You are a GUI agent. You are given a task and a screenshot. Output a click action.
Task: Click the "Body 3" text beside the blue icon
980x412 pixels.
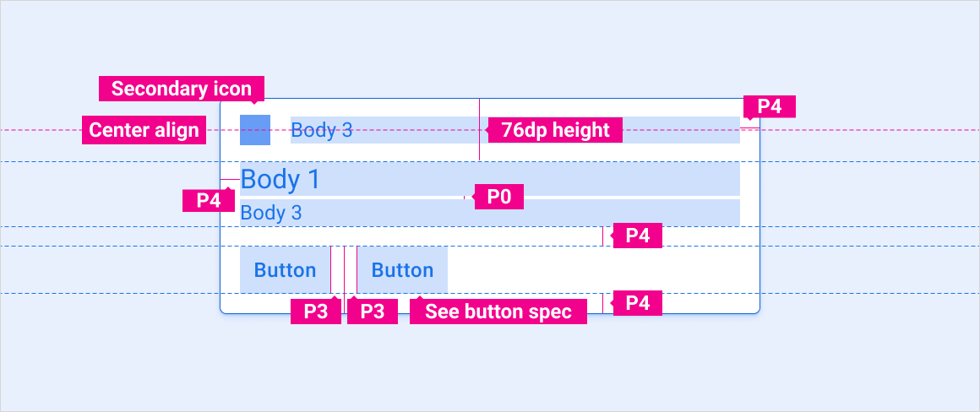coord(322,130)
